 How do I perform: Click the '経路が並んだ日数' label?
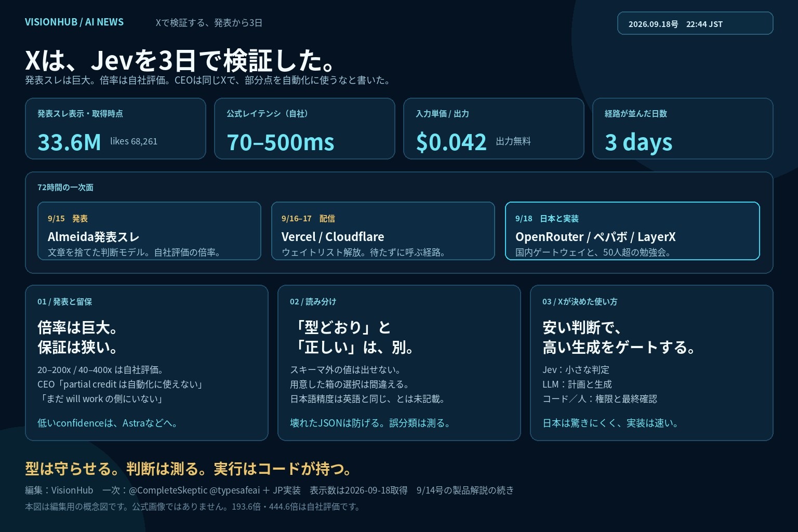636,113
